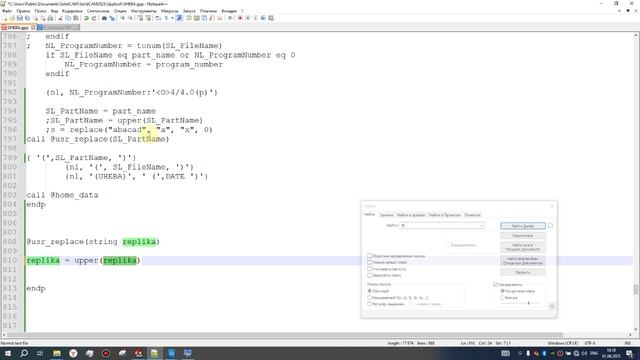640x360 pixels.
Task: Switch to Пометки tab in Find dialog
Action: (x=472, y=215)
